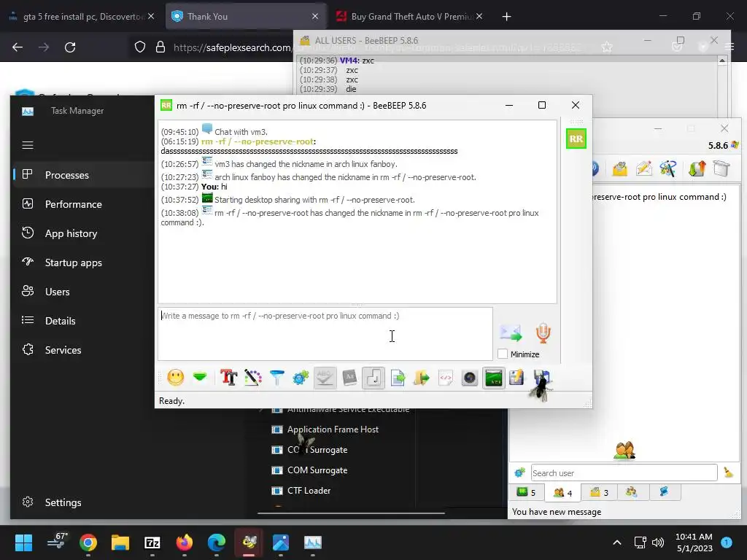Click the Search user field
Image resolution: width=747 pixels, height=560 pixels.
(624, 472)
